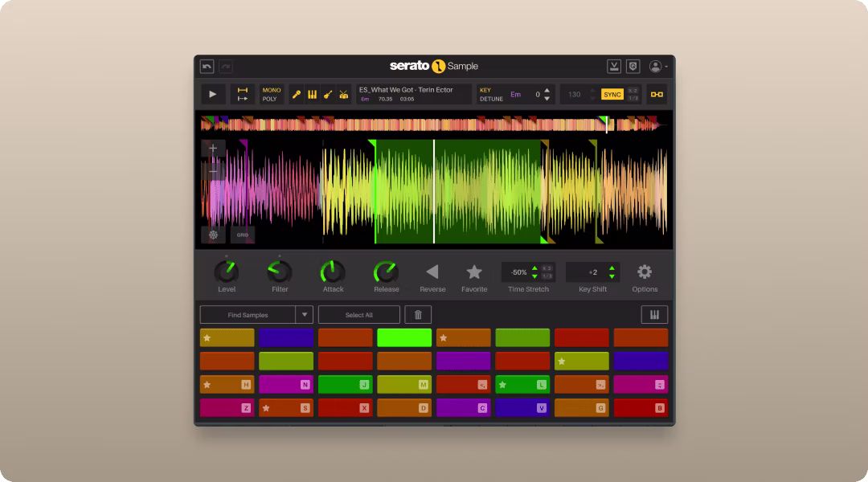Trigger the red pad labeled B
The height and width of the screenshot is (482, 868).
(x=641, y=408)
